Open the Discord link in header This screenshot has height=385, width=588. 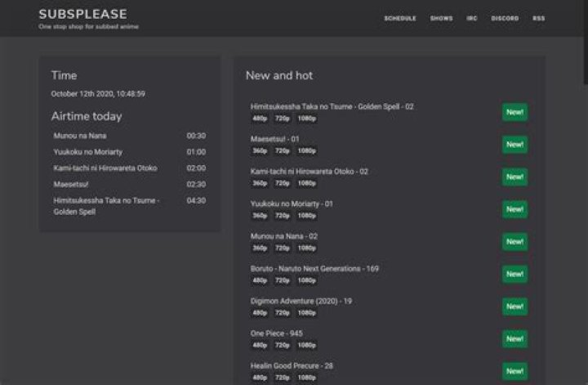[x=505, y=18]
